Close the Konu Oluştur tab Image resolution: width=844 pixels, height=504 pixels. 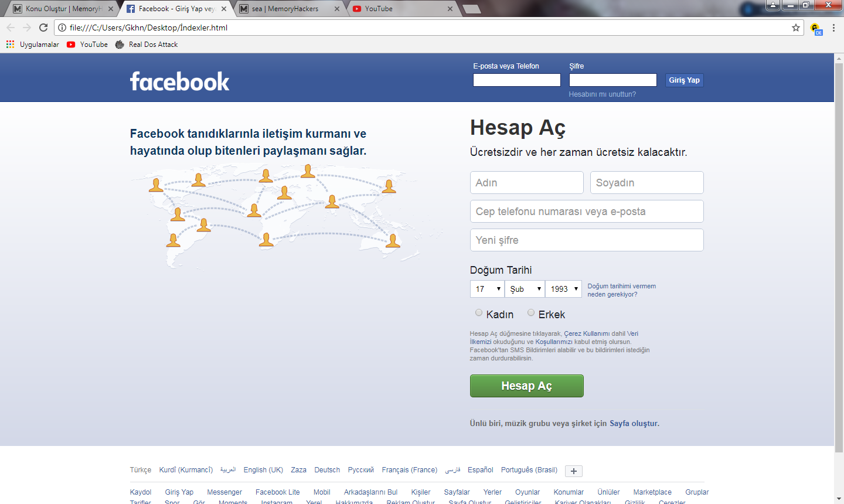tap(111, 9)
